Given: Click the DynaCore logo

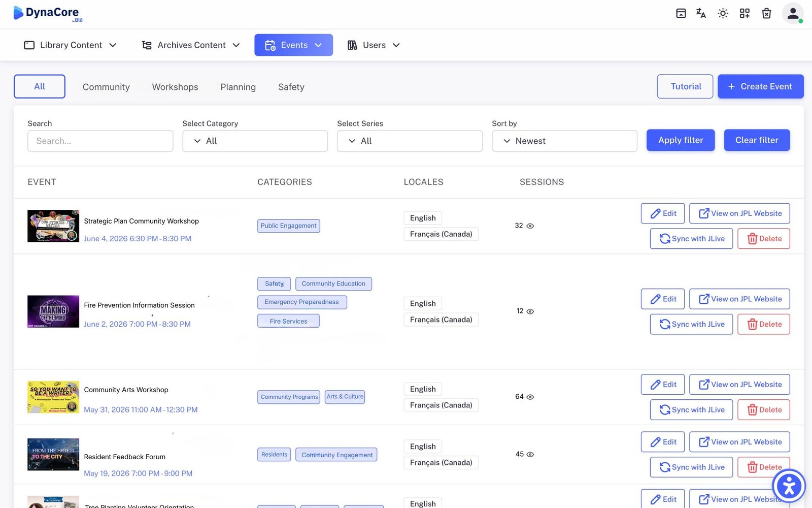Looking at the screenshot, I should coord(47,13).
